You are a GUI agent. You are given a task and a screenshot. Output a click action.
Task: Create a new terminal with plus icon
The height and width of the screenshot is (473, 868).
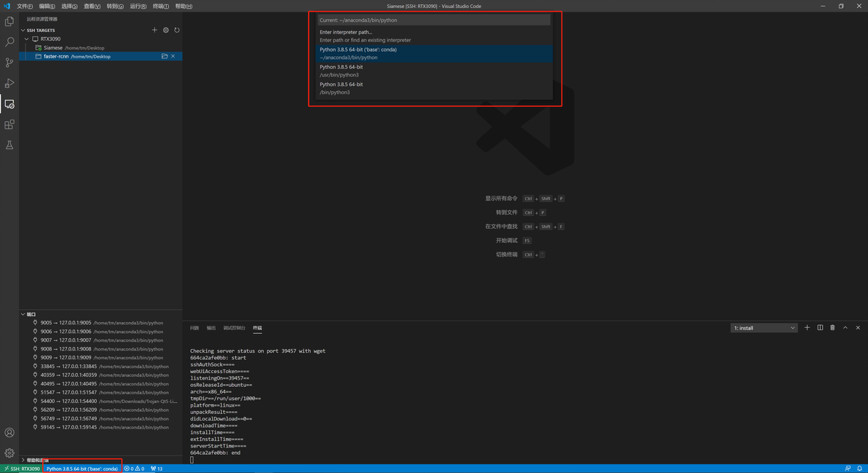(807, 328)
